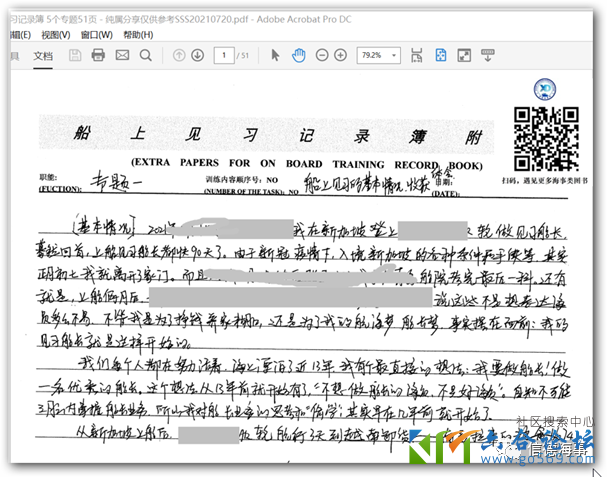Open the 79.2% zoom dropdown
This screenshot has width=607, height=477.
[x=379, y=55]
